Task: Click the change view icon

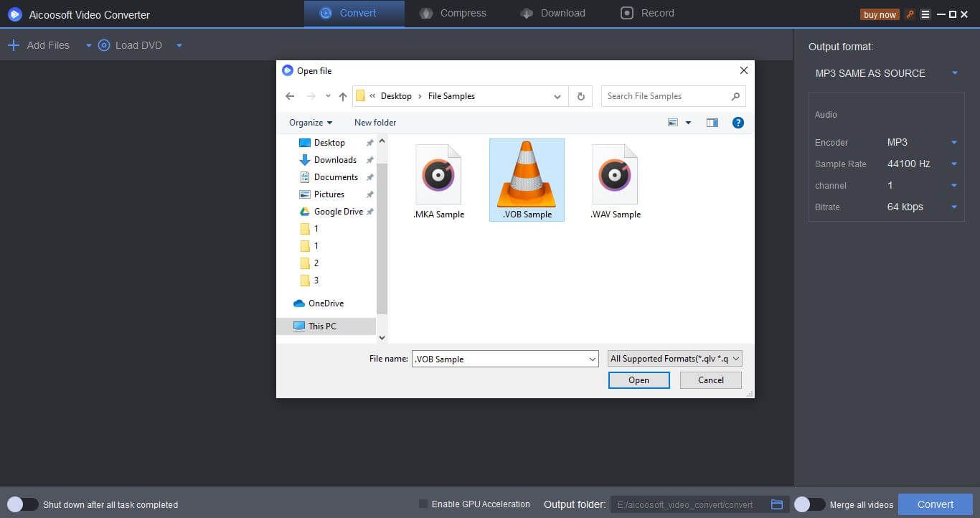Action: coord(673,123)
